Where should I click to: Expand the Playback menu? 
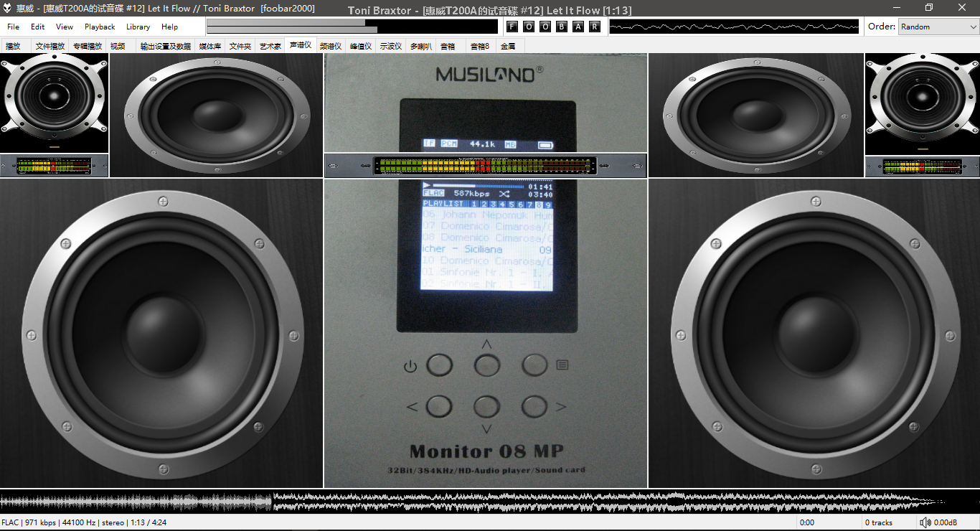pos(100,27)
